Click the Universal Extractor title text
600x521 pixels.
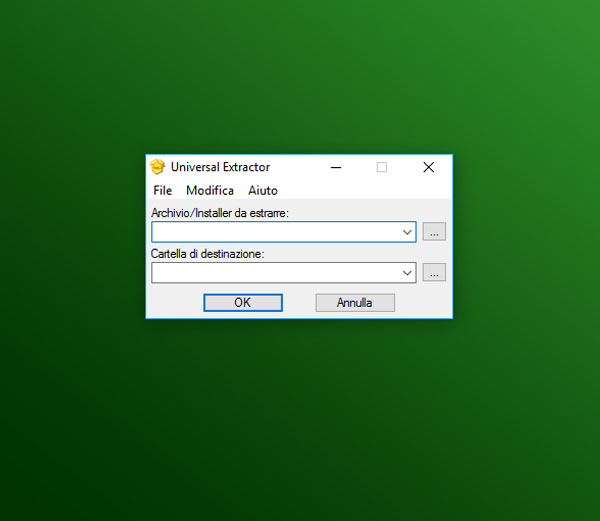(x=220, y=167)
